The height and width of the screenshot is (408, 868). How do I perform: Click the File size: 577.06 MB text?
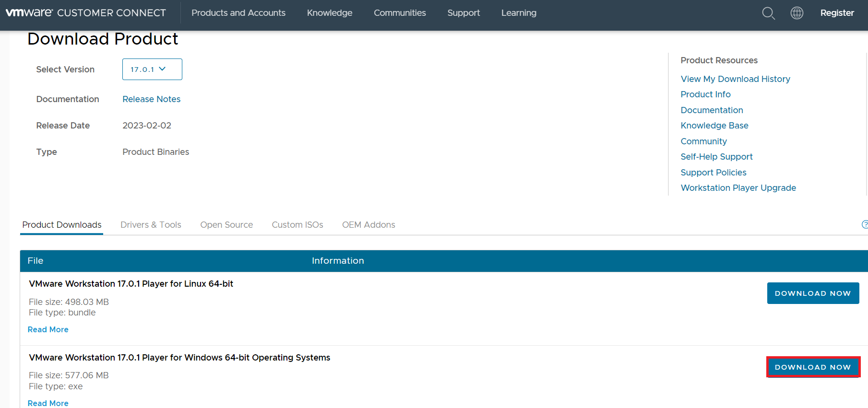(69, 375)
